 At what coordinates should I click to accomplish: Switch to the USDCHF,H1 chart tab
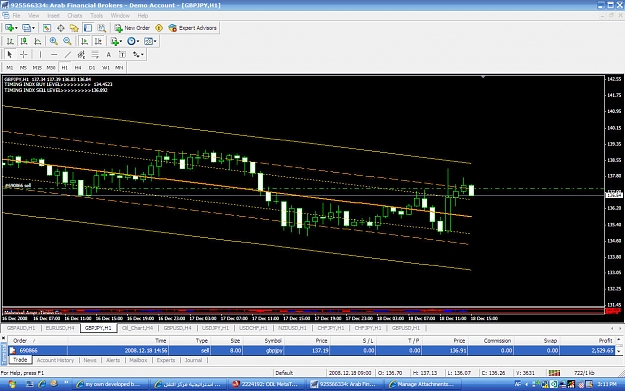tap(254, 328)
